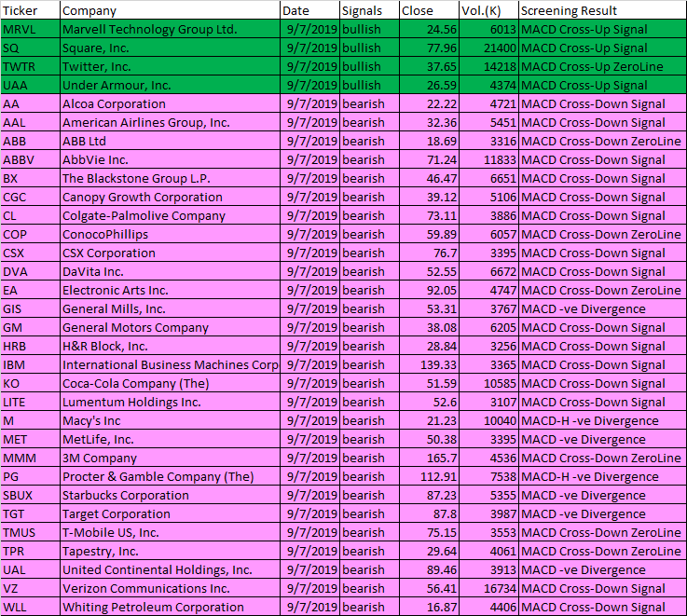The height and width of the screenshot is (616, 687).
Task: Select DaVita close price 52.55
Action: pos(429,271)
